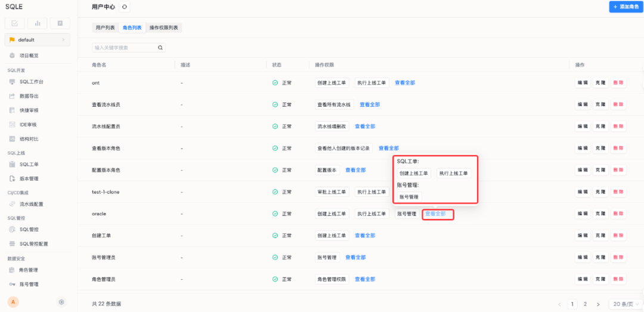
Task: Click the user avatar 'A' icon
Action: click(13, 302)
